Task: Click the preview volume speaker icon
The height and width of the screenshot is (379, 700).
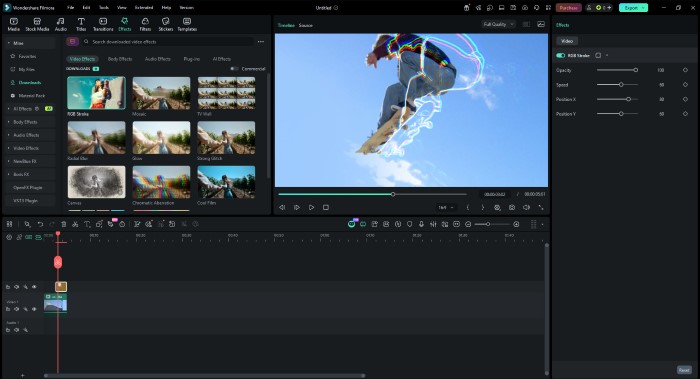Action: click(526, 208)
